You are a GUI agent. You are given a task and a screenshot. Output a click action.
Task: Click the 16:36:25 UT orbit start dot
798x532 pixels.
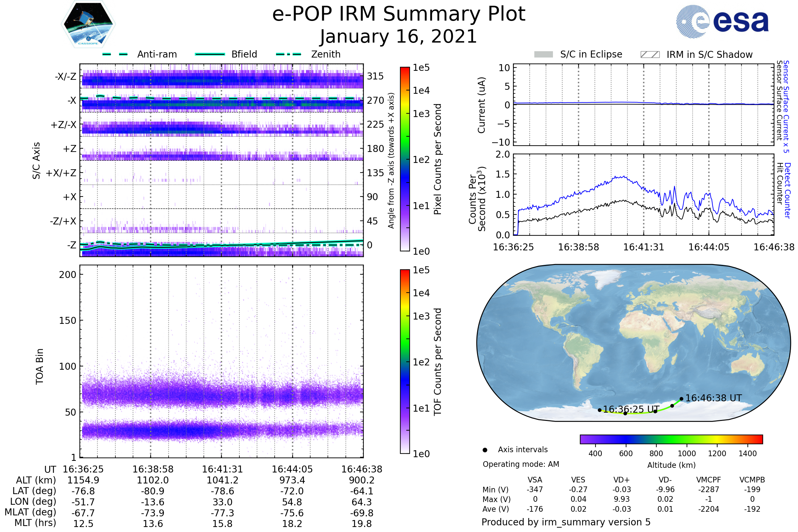pos(599,410)
